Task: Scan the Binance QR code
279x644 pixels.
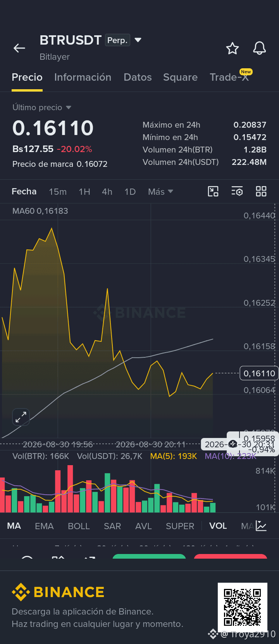Action: 243,608
